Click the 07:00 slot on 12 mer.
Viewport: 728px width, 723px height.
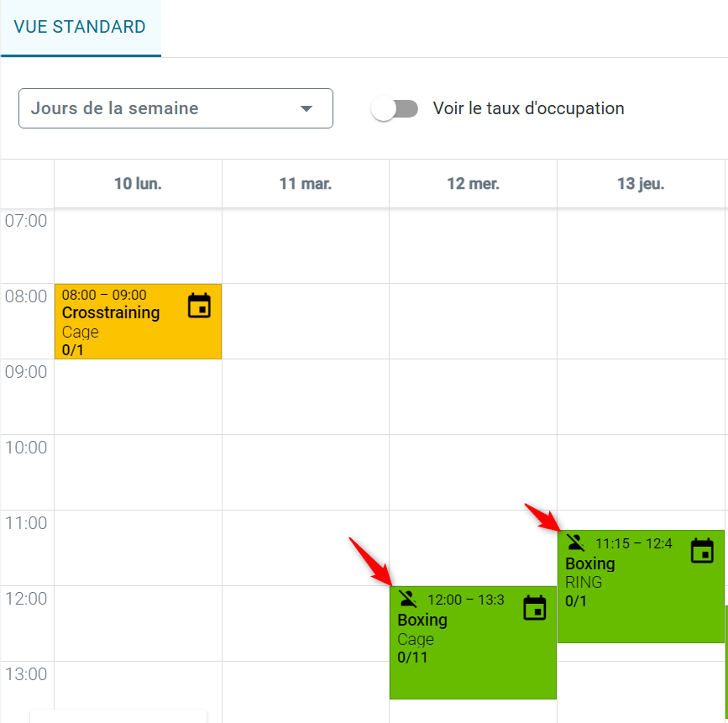[473, 246]
